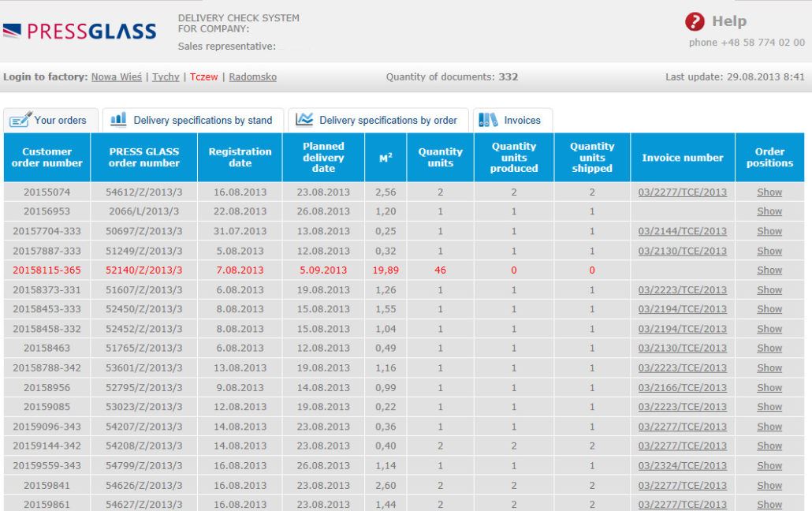The image size is (812, 511).
Task: Log in to the Tychy factory
Action: point(166,76)
